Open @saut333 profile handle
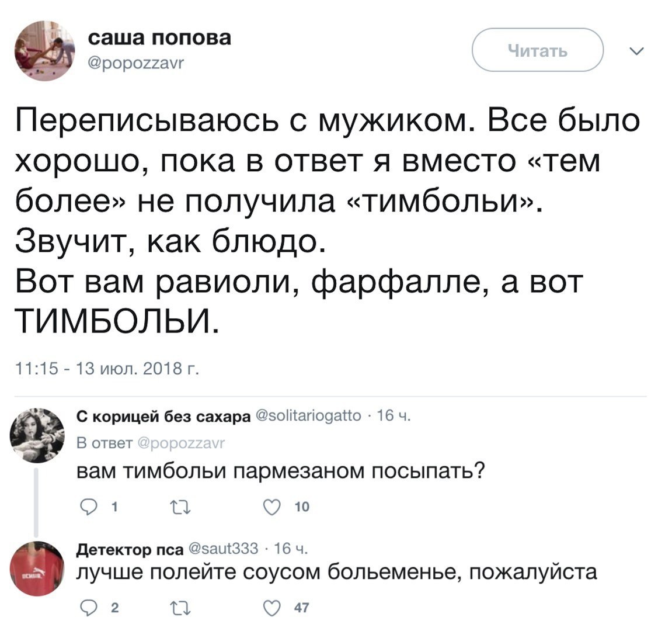 click(223, 549)
